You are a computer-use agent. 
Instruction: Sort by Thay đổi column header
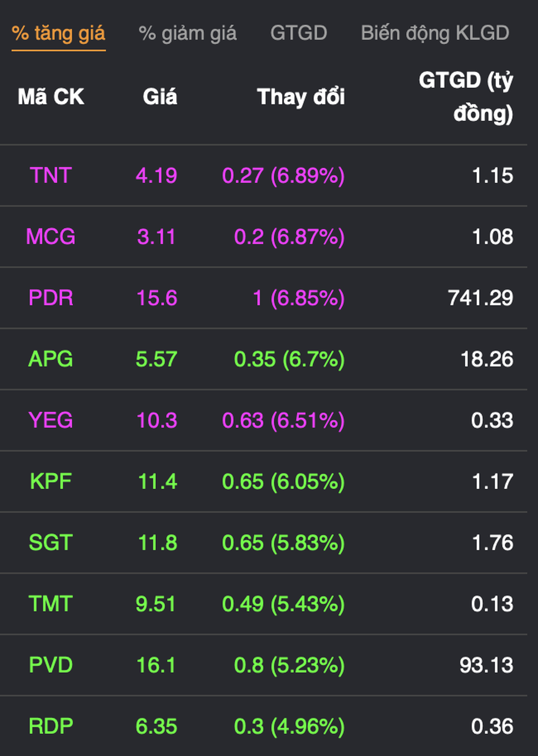point(301,97)
